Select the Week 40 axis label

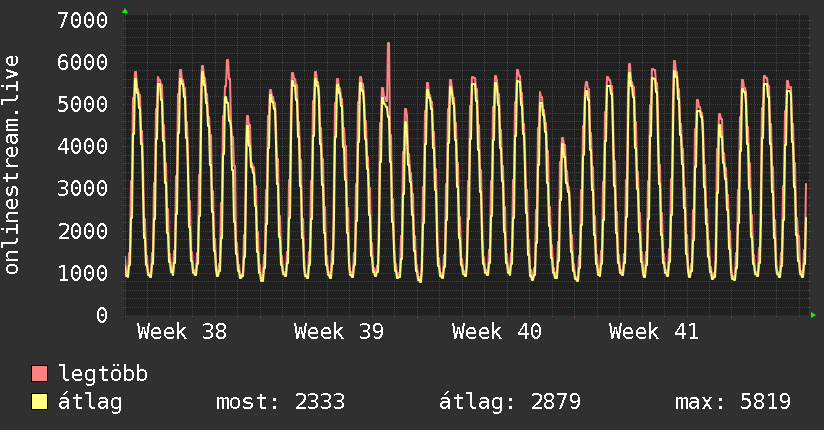[x=496, y=332]
